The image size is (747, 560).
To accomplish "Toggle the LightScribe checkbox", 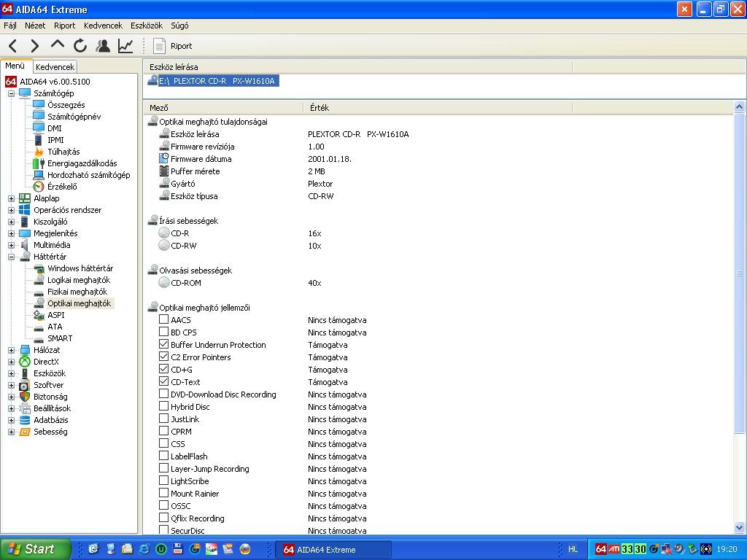I will coord(163,481).
